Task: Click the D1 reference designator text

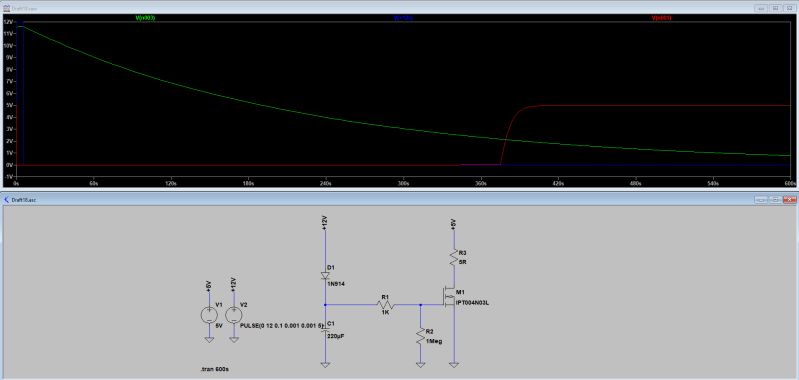Action: point(331,267)
